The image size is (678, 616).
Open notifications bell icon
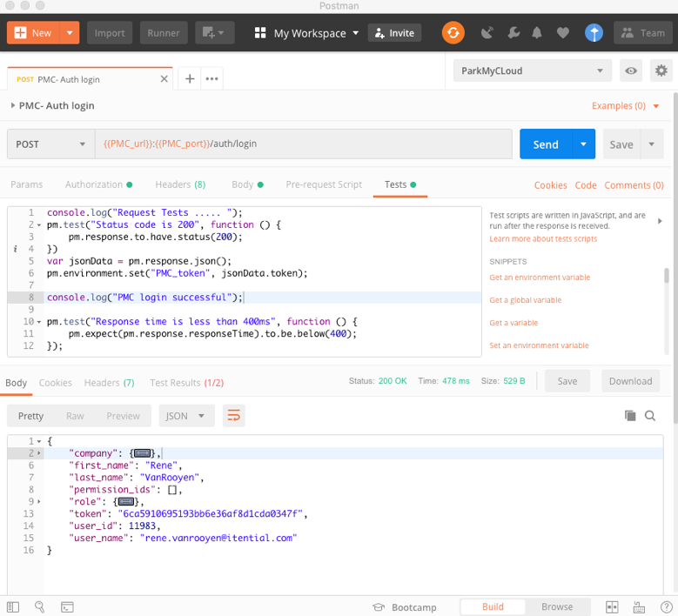[x=537, y=33]
